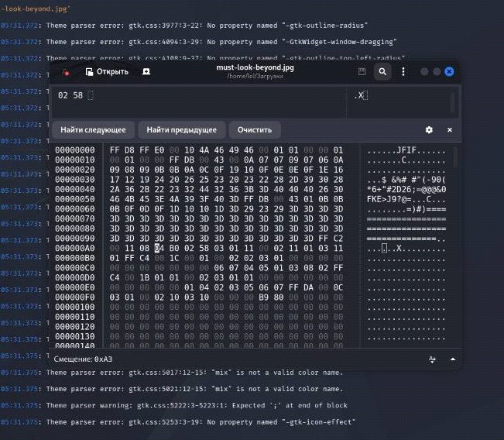Select byte DA in row 000000E0
The width and height of the screenshot is (504, 440).
308,287
